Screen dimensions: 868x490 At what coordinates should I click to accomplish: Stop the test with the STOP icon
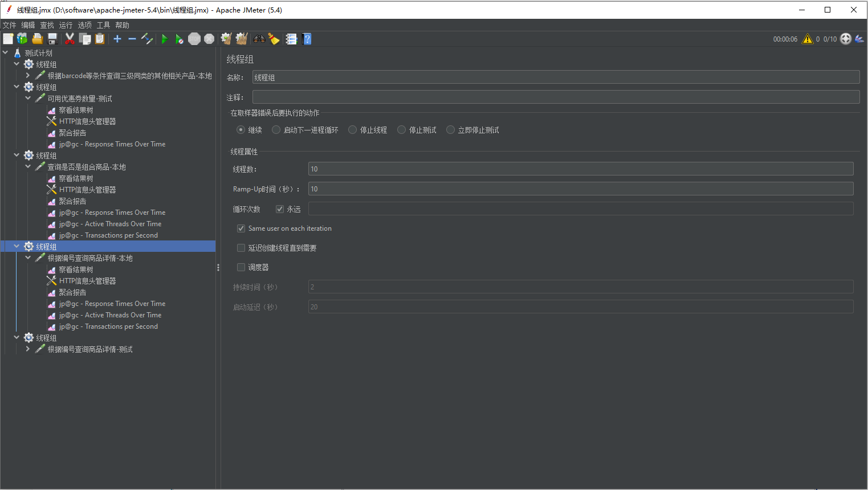tap(194, 39)
